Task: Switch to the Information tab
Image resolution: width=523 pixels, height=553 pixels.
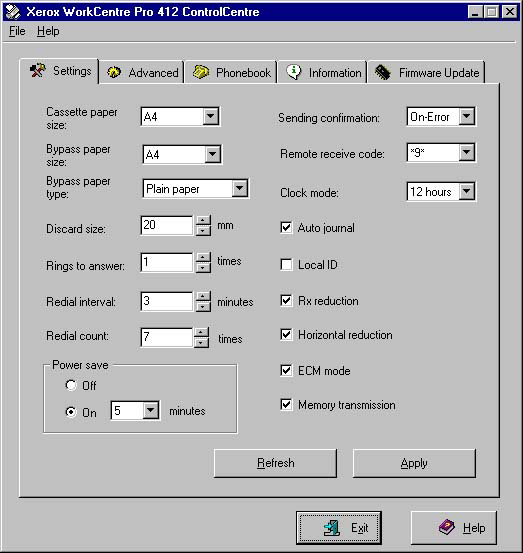Action: pos(322,72)
